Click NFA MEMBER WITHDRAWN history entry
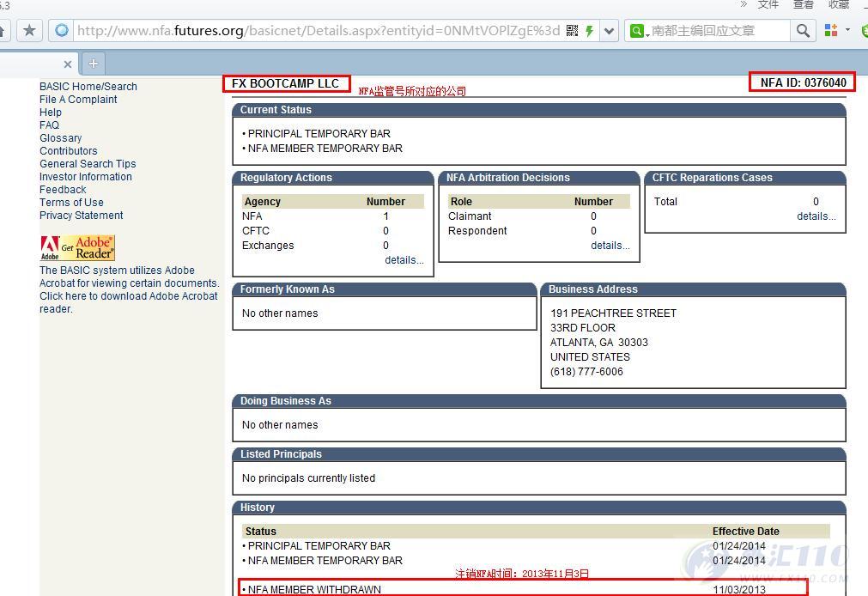The image size is (868, 596). pos(314,590)
